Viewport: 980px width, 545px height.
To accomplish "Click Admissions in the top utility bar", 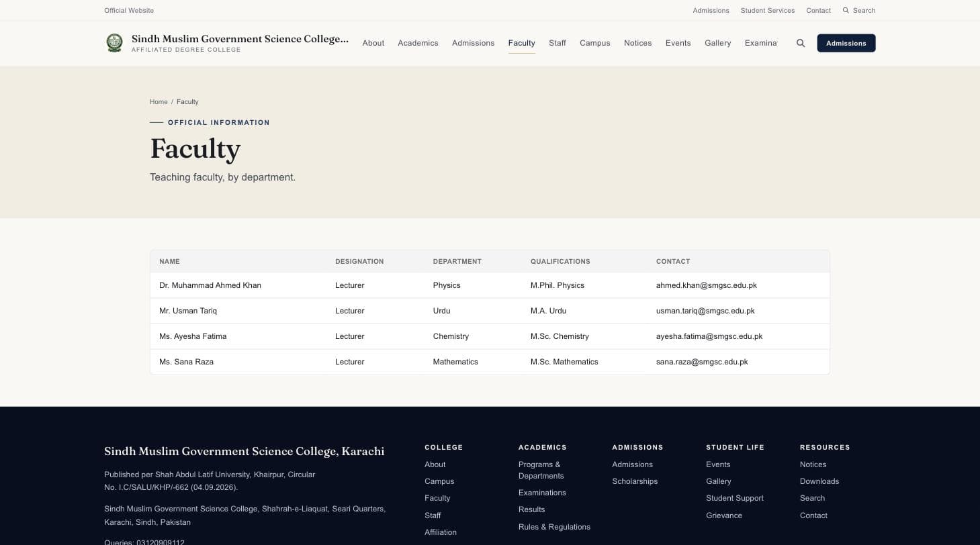I will tap(711, 11).
